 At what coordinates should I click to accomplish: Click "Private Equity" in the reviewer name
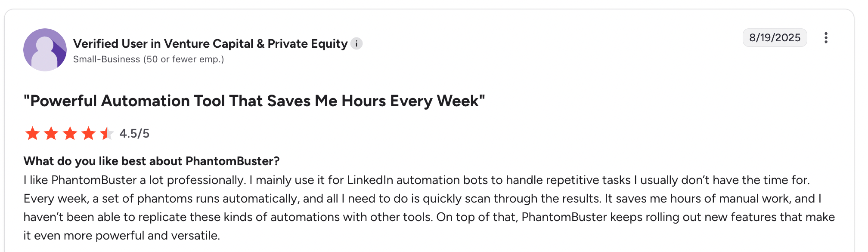(x=307, y=43)
